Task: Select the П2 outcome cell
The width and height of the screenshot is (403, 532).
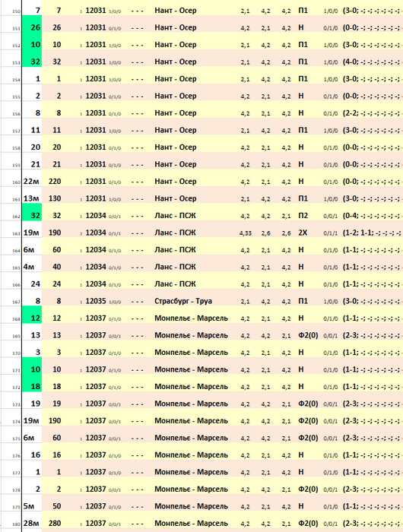Action: click(303, 216)
